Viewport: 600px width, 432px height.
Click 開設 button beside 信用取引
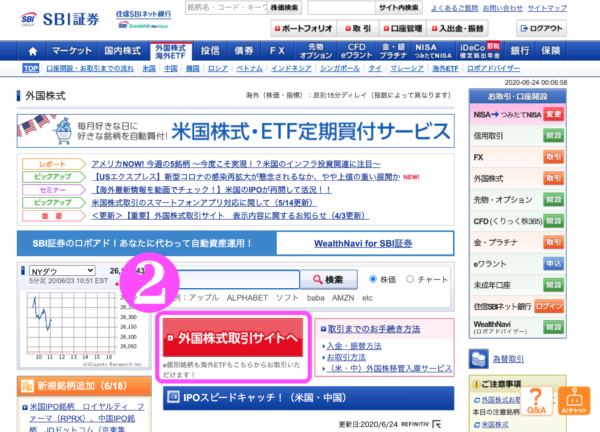[553, 136]
